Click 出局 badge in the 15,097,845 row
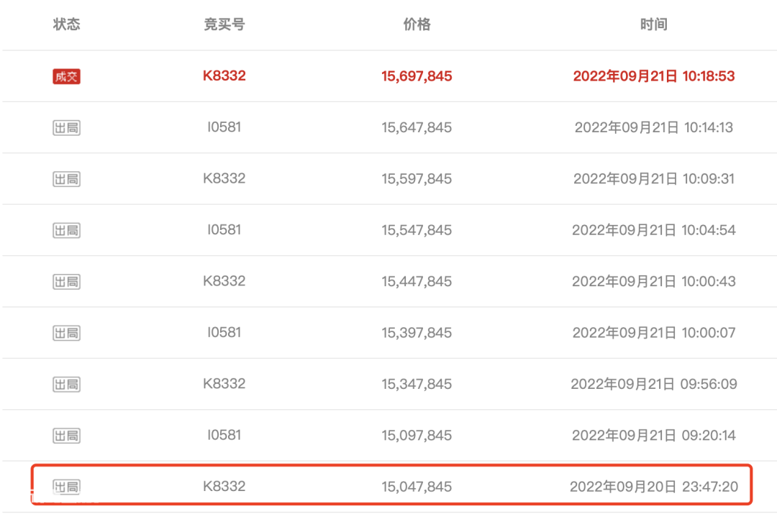This screenshot has width=777, height=532. click(66, 436)
